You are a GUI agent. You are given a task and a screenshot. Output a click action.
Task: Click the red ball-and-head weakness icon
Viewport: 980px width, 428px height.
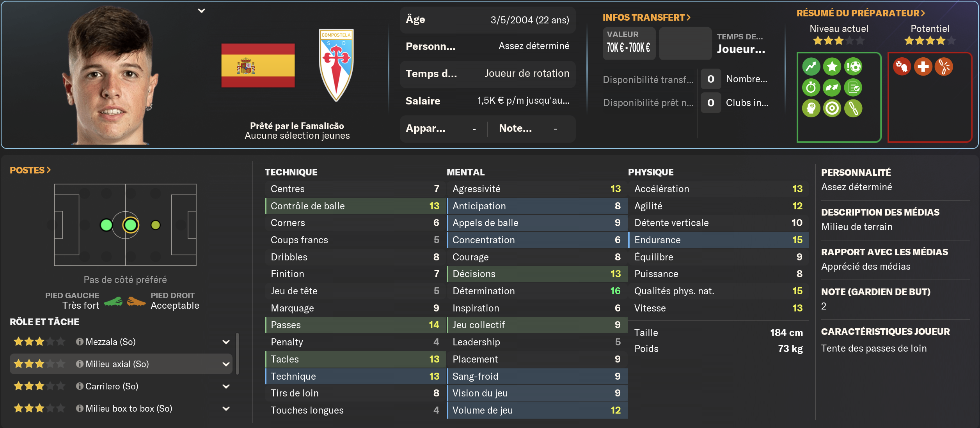click(902, 67)
